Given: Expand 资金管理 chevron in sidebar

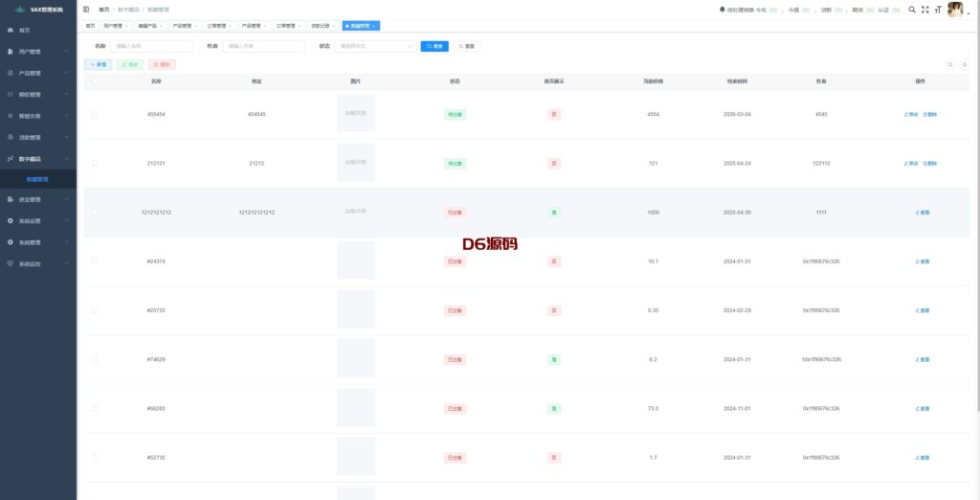Looking at the screenshot, I should point(66,199).
